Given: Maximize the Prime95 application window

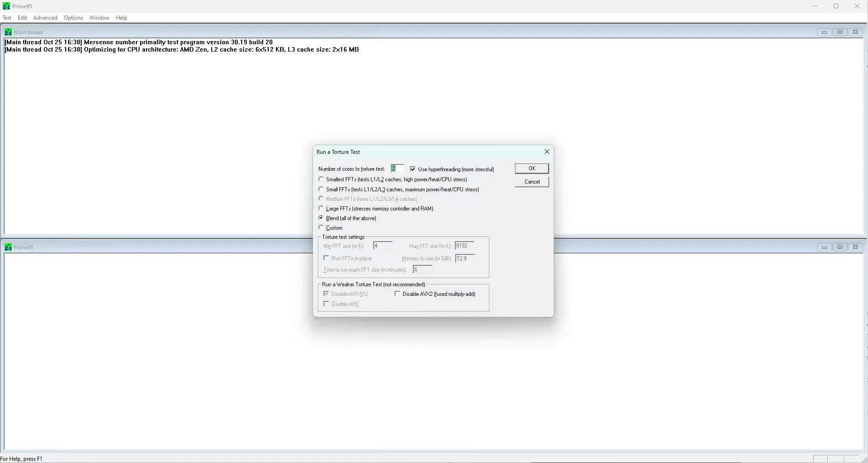Looking at the screenshot, I should 836,6.
